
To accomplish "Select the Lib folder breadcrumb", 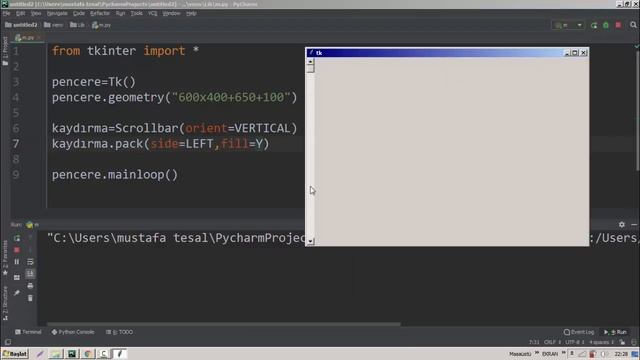I will [77, 25].
